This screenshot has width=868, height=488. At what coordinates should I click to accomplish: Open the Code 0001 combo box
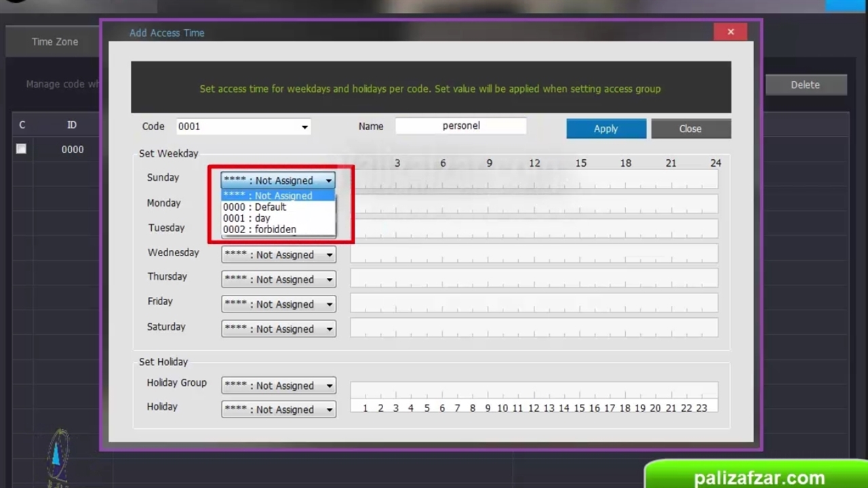[304, 127]
